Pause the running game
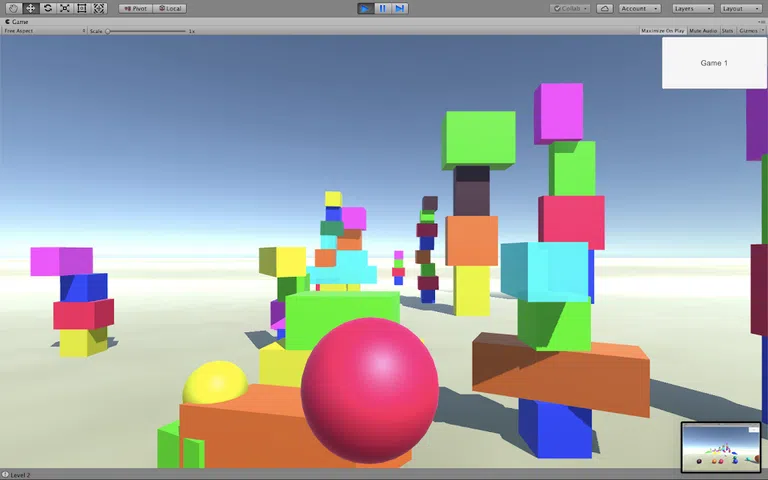 (x=383, y=8)
